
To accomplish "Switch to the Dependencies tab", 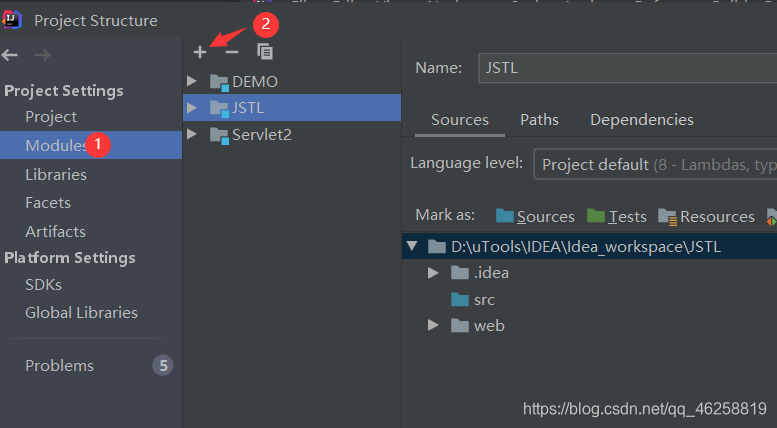I will [x=642, y=120].
